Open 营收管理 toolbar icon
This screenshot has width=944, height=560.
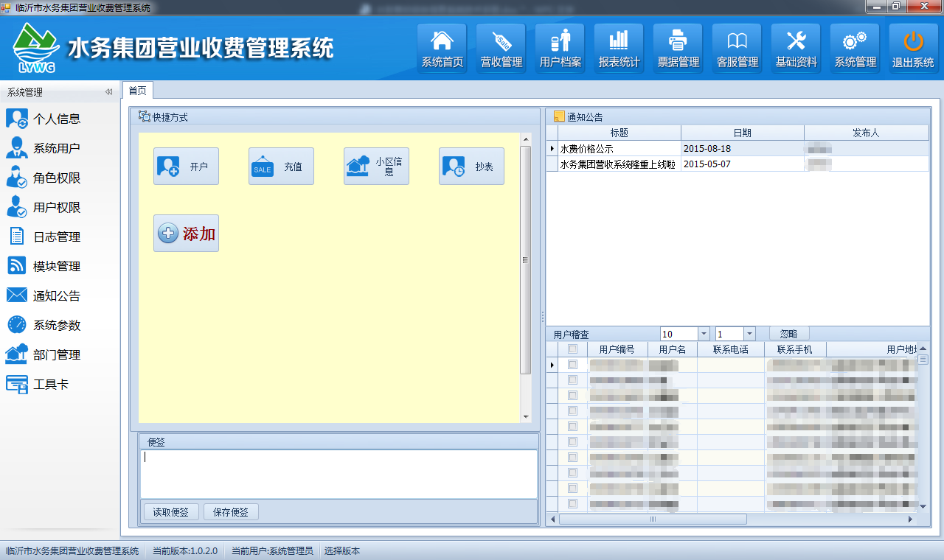pos(502,49)
